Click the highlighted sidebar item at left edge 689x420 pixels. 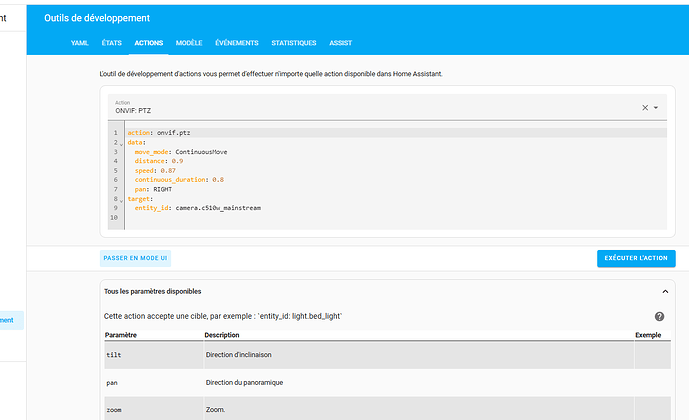pyautogui.click(x=11, y=320)
